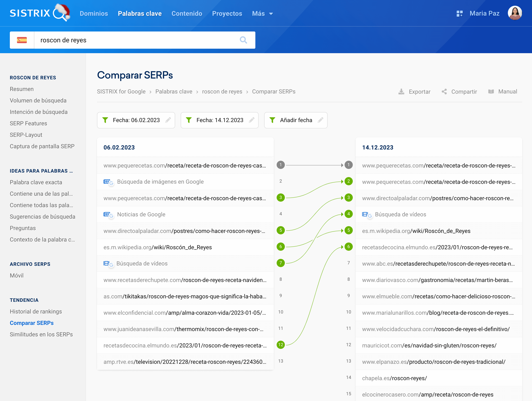The image size is (532, 401).
Task: Click the dashboard grid icon near Maria Paz
Action: pyautogui.click(x=459, y=13)
